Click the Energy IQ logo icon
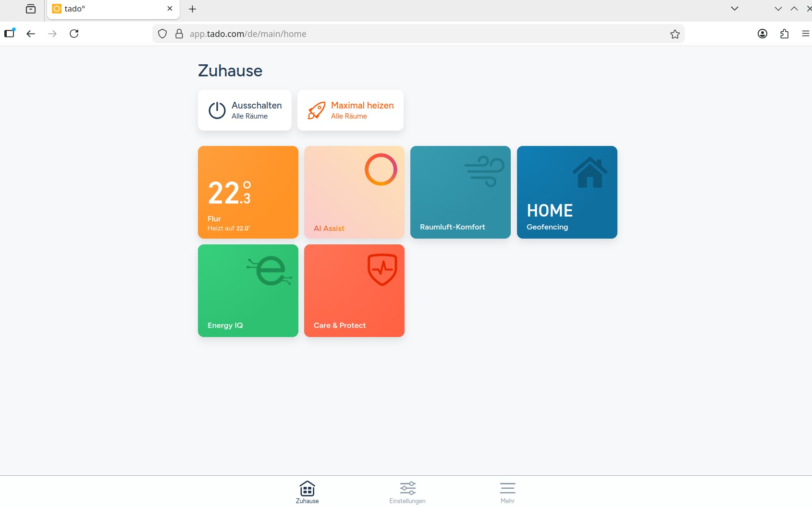The image size is (812, 507). [x=270, y=271]
